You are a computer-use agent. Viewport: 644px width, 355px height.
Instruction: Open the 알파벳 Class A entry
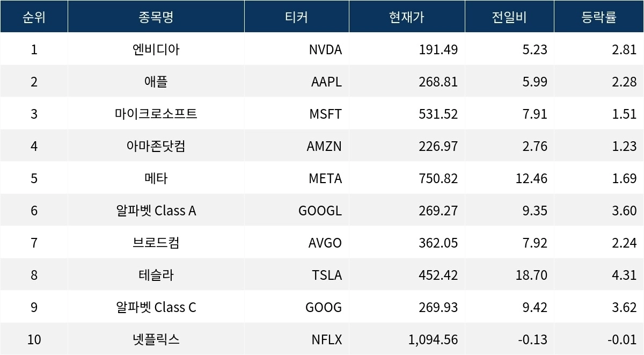(156, 211)
